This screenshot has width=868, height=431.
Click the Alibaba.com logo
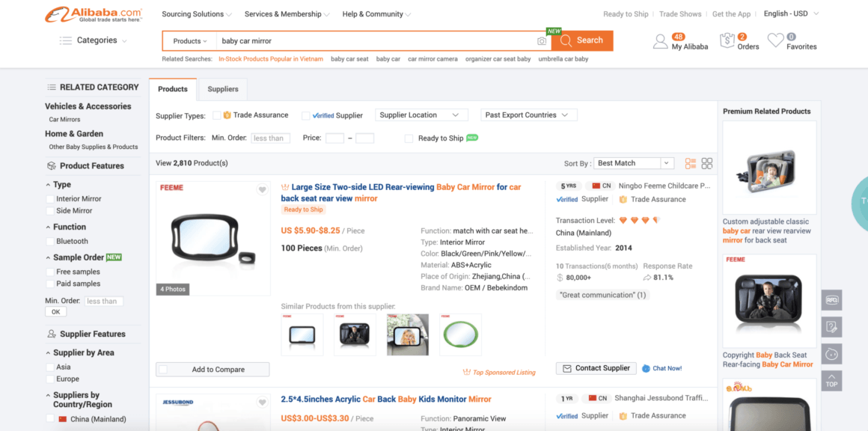94,14
